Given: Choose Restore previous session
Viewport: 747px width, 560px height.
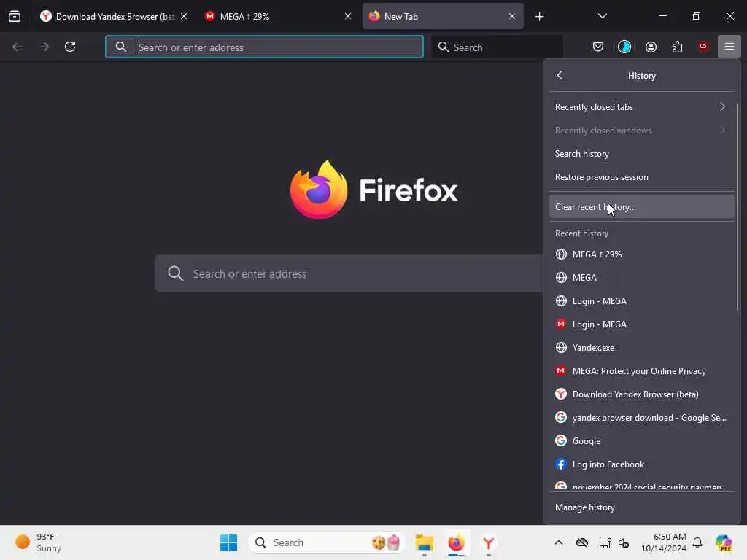Looking at the screenshot, I should click(x=641, y=176).
